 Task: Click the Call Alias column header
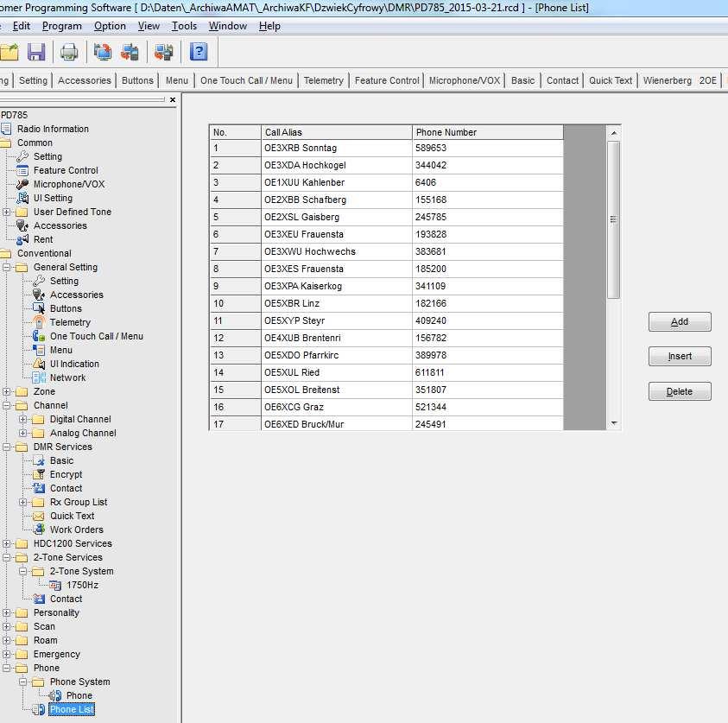coord(337,132)
